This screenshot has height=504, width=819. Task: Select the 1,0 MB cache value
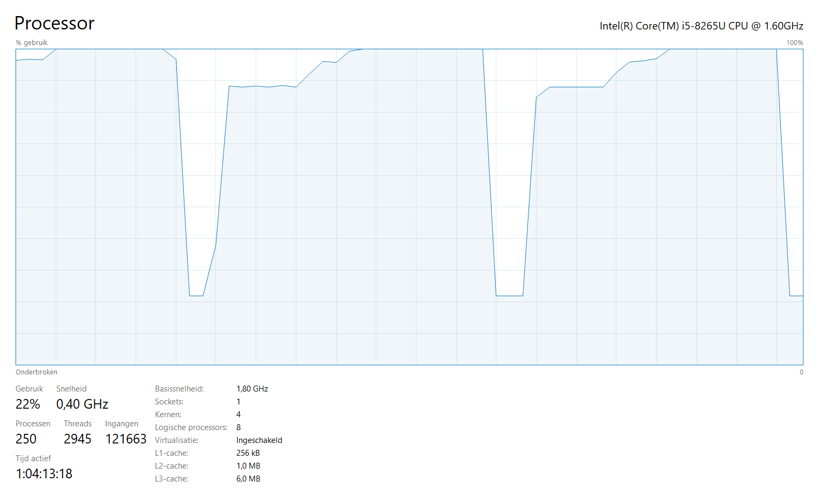(249, 466)
